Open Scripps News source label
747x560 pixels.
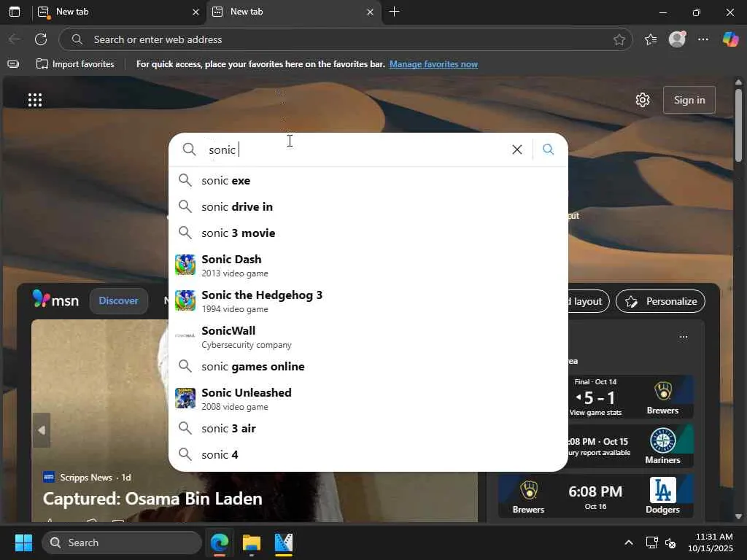pos(86,477)
